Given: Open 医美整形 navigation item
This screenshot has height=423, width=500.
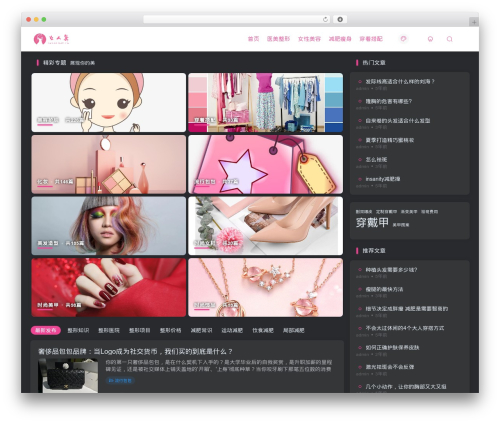Looking at the screenshot, I should pyautogui.click(x=278, y=39).
